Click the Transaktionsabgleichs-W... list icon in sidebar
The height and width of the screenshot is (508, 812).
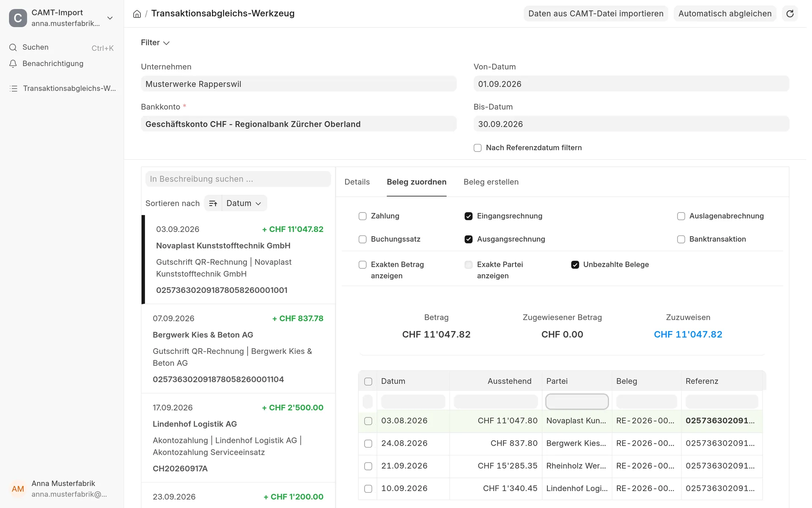point(14,88)
